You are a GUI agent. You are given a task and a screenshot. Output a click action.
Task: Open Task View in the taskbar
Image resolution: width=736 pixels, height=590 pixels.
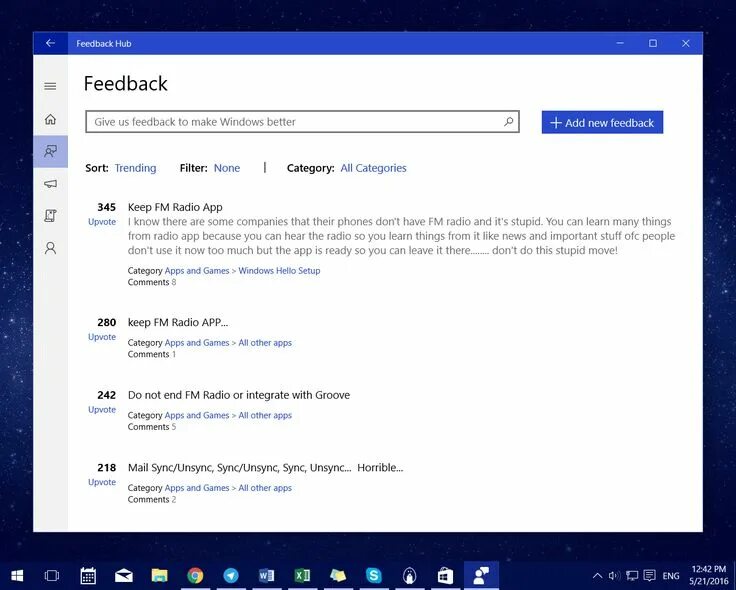tap(52, 575)
